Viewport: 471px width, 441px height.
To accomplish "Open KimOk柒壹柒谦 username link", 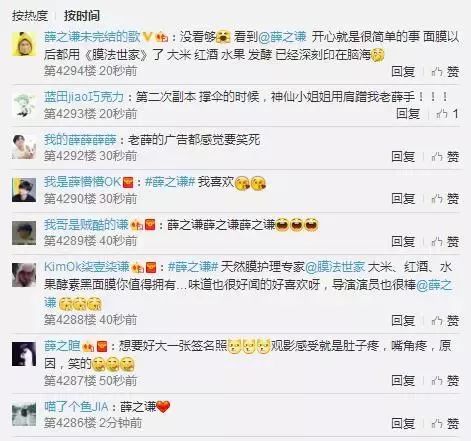I will pos(86,267).
